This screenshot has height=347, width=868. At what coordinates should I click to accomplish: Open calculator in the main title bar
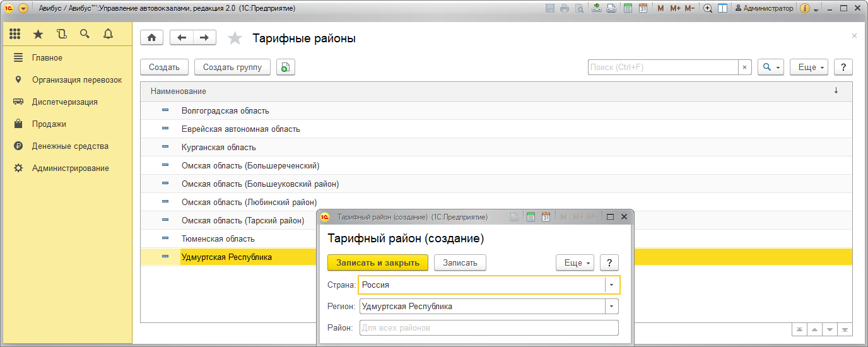coord(628,9)
